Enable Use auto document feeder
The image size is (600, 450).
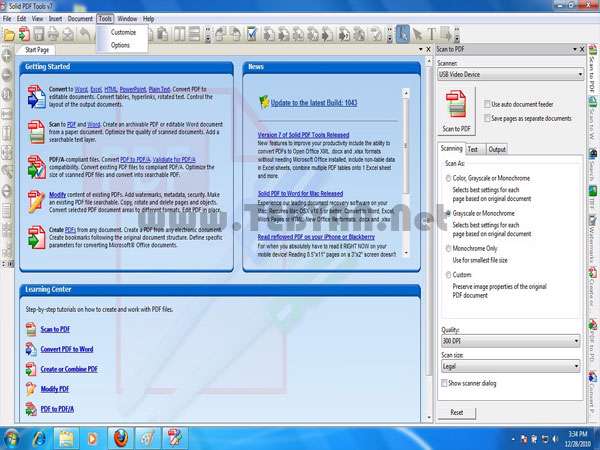tap(488, 104)
